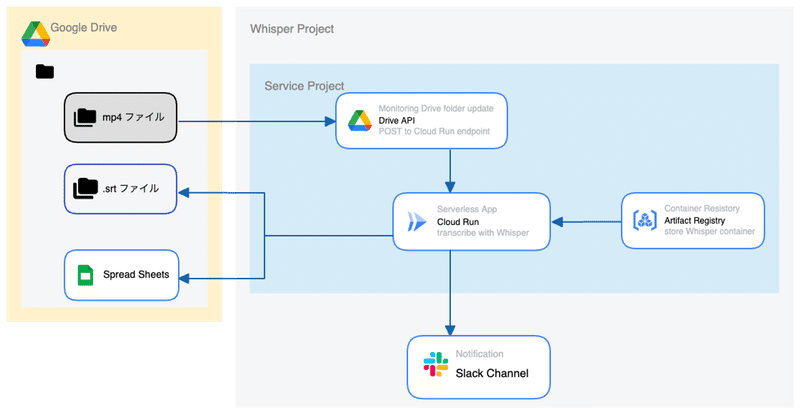Click the folder stack icon beside mp4 ファイル
Image resolution: width=800 pixels, height=414 pixels.
click(85, 117)
